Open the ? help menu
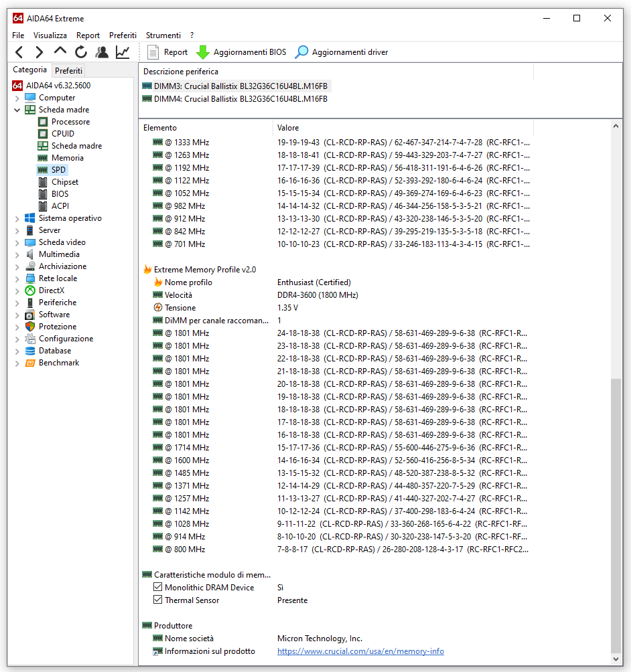 point(192,35)
